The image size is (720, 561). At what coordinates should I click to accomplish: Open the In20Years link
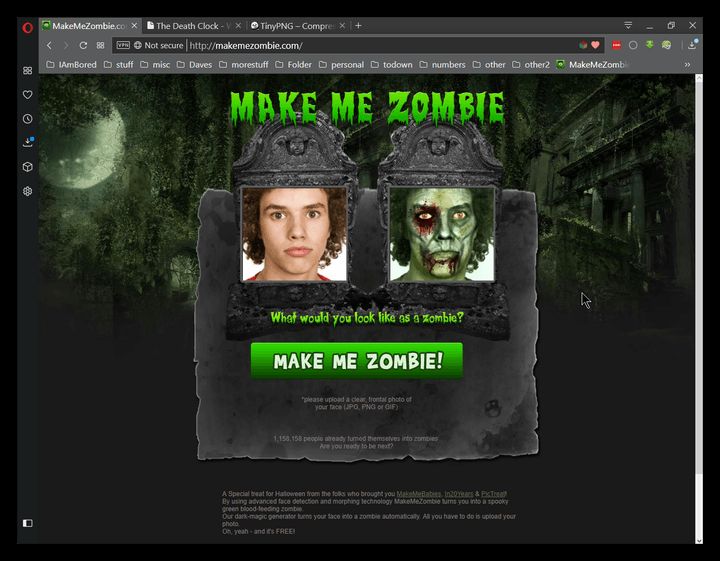459,494
